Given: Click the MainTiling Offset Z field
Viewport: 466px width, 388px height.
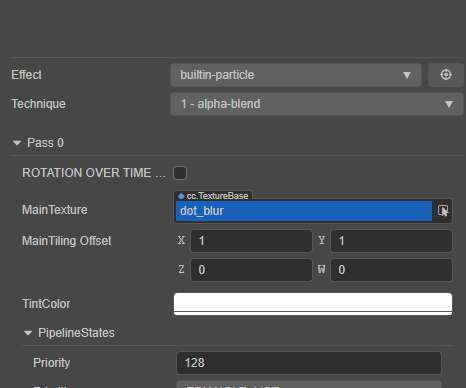Looking at the screenshot, I should (251, 270).
